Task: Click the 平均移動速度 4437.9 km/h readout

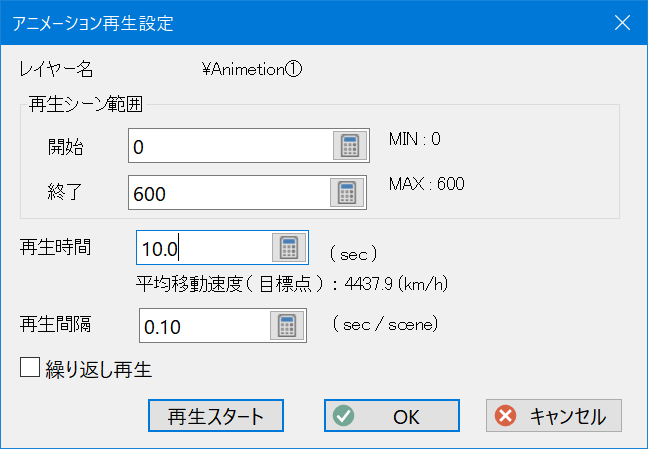Action: pyautogui.click(x=292, y=284)
